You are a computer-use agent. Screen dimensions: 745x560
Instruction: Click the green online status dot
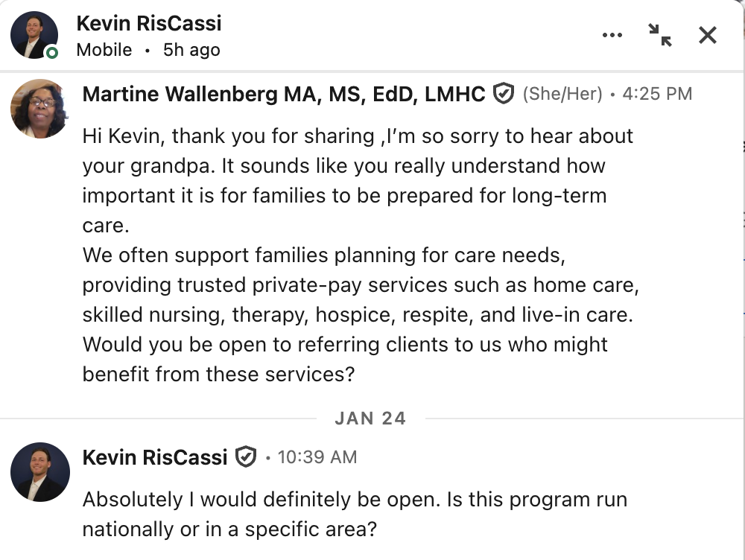(x=51, y=53)
